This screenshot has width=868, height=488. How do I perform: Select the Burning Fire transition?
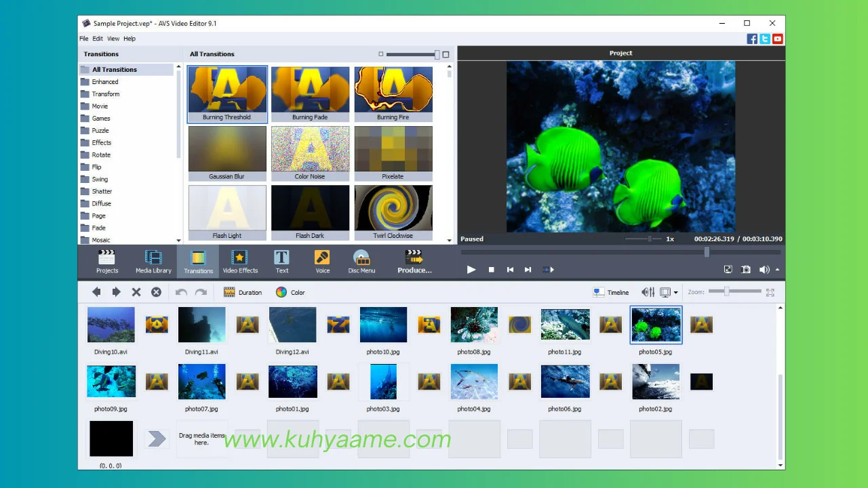tap(393, 94)
